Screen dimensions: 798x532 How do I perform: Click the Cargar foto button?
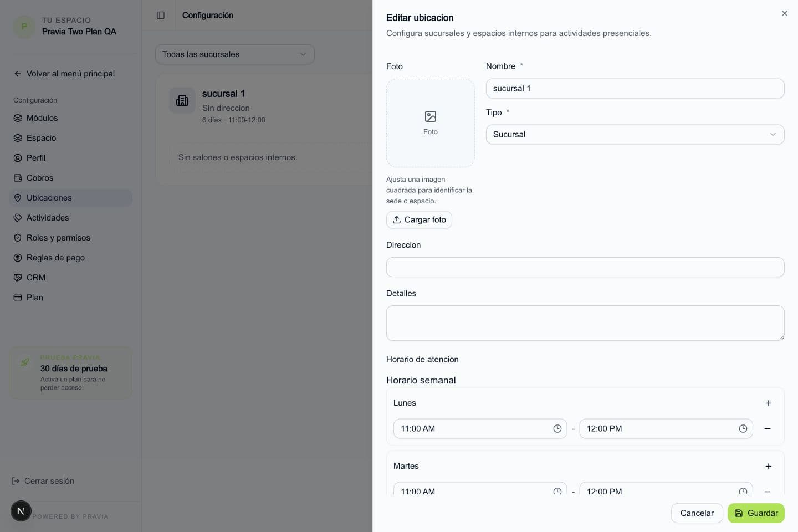(x=419, y=219)
